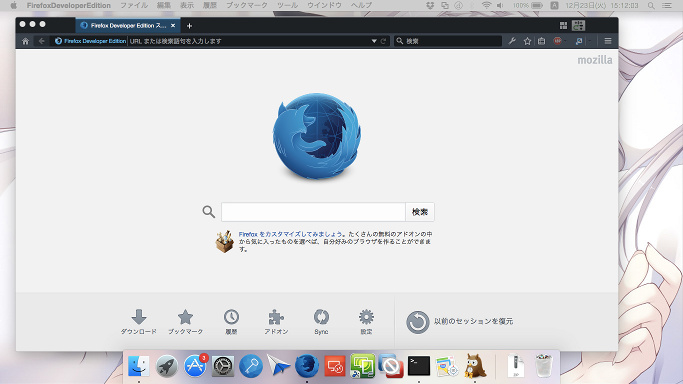Viewport: 683px width, 384px height.
Task: Reload the current page
Action: point(383,41)
